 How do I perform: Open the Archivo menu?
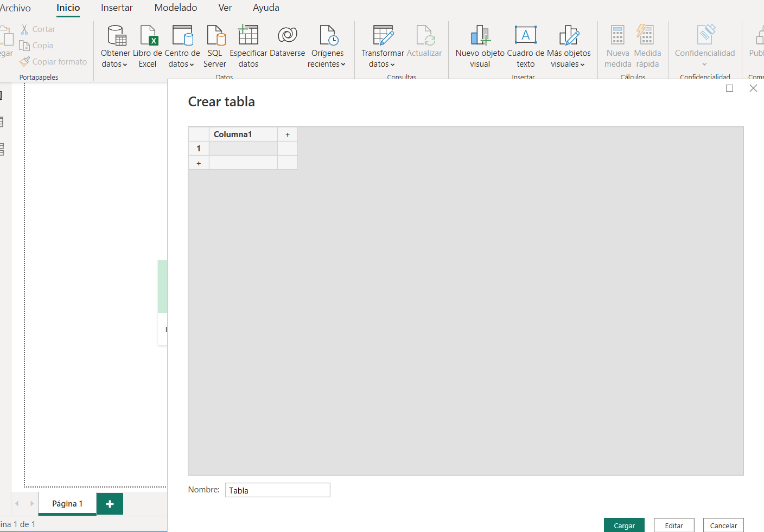click(x=15, y=8)
